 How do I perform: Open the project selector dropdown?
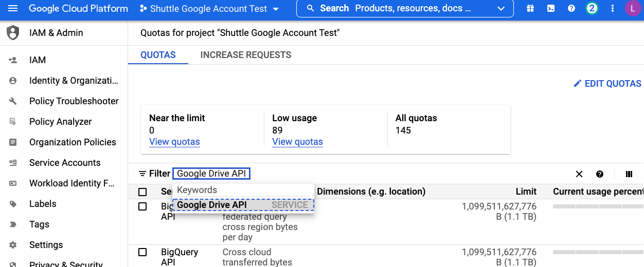coord(209,9)
